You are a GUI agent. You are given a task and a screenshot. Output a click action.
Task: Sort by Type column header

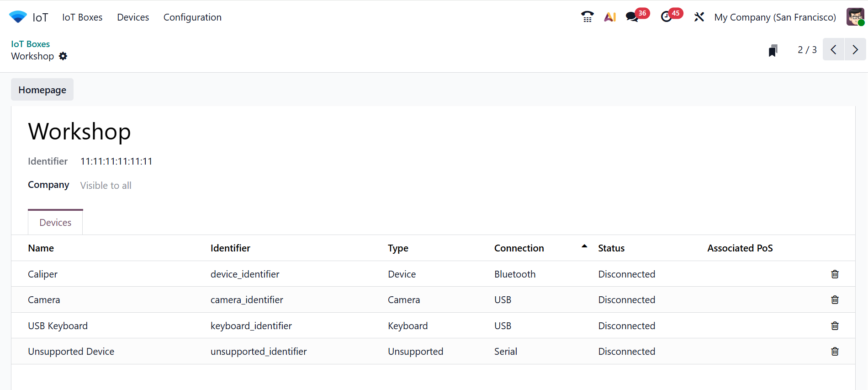coord(398,248)
